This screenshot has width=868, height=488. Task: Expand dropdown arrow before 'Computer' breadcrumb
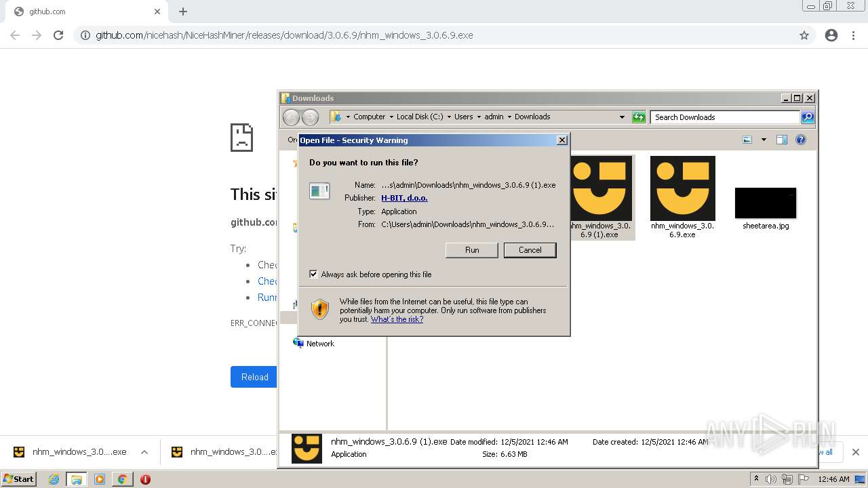[347, 117]
